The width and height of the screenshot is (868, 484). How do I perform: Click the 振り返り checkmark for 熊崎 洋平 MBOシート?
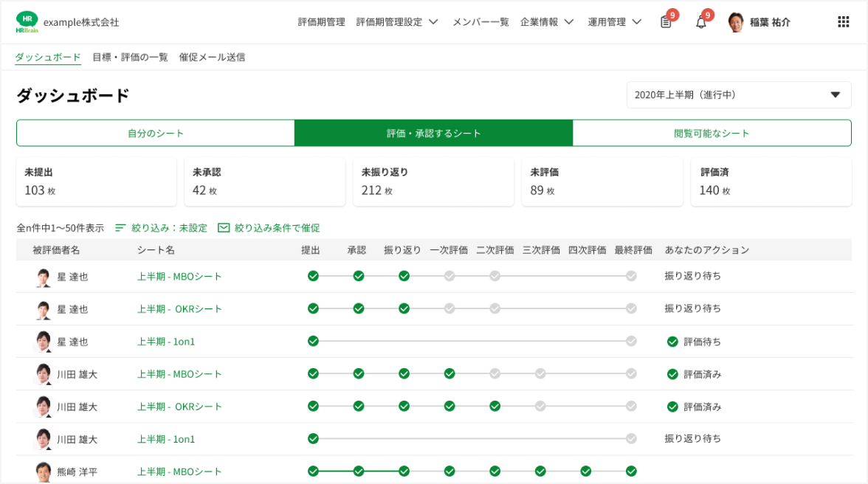[404, 471]
